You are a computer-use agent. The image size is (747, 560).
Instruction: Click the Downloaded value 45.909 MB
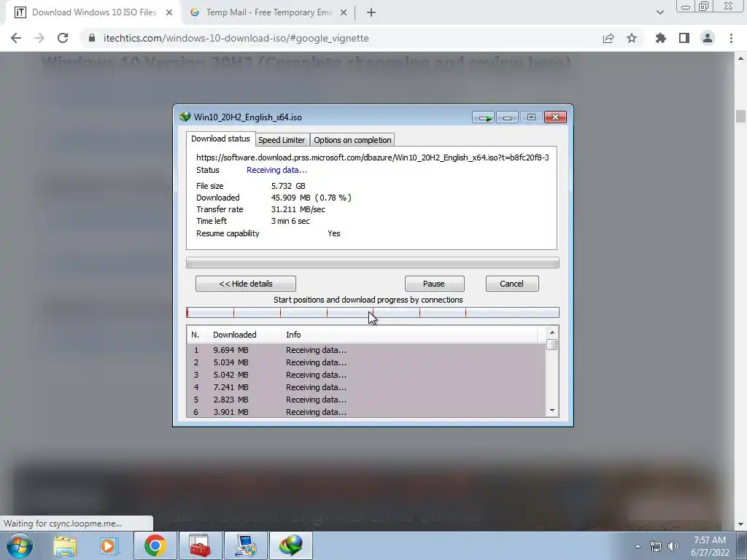point(290,198)
